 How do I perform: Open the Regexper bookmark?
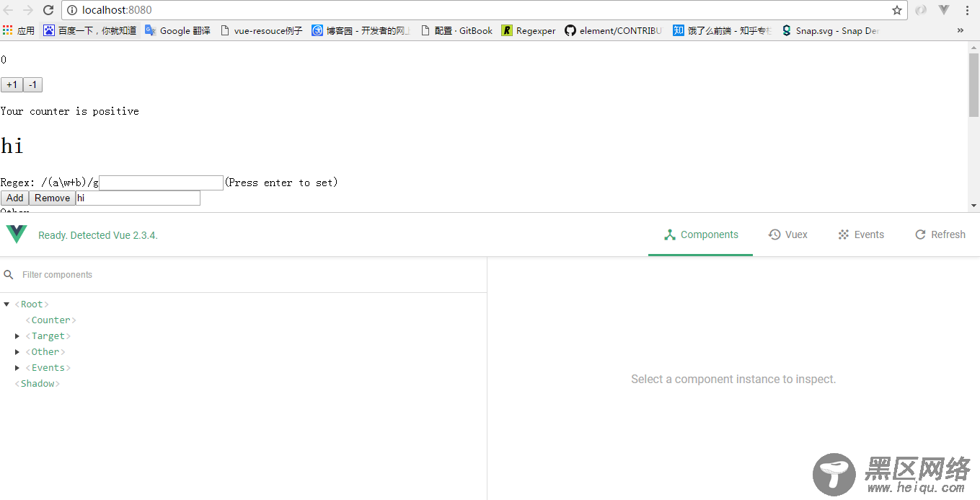(x=529, y=30)
